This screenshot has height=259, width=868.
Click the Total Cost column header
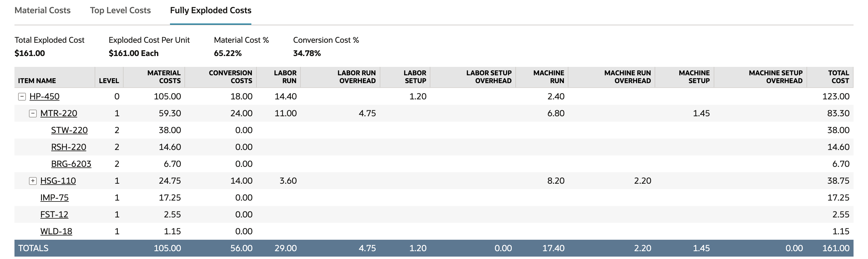pyautogui.click(x=830, y=77)
